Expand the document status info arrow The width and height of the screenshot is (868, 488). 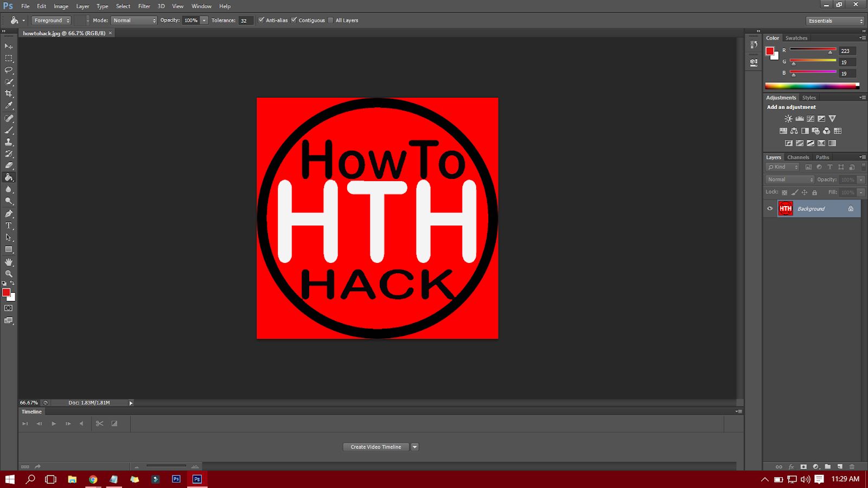pos(131,403)
